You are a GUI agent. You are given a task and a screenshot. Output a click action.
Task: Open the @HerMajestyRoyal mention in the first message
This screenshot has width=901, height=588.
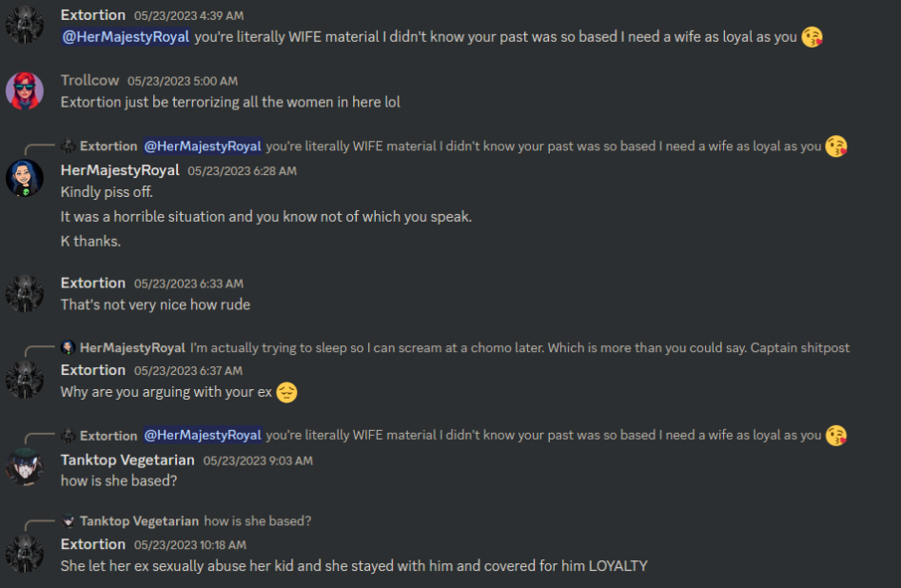click(x=126, y=37)
